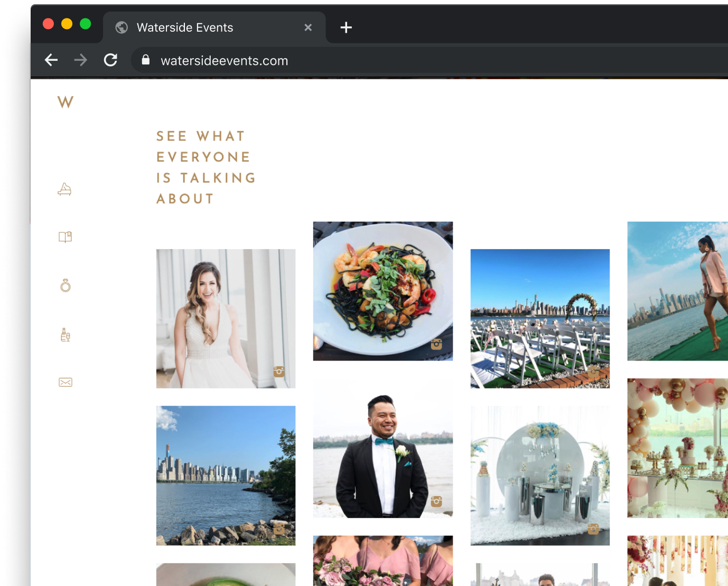Open a new tab with the plus button
Screen dimensions: 728x586
[x=346, y=27]
